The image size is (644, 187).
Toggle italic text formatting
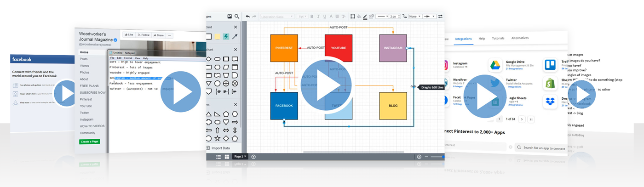[318, 17]
